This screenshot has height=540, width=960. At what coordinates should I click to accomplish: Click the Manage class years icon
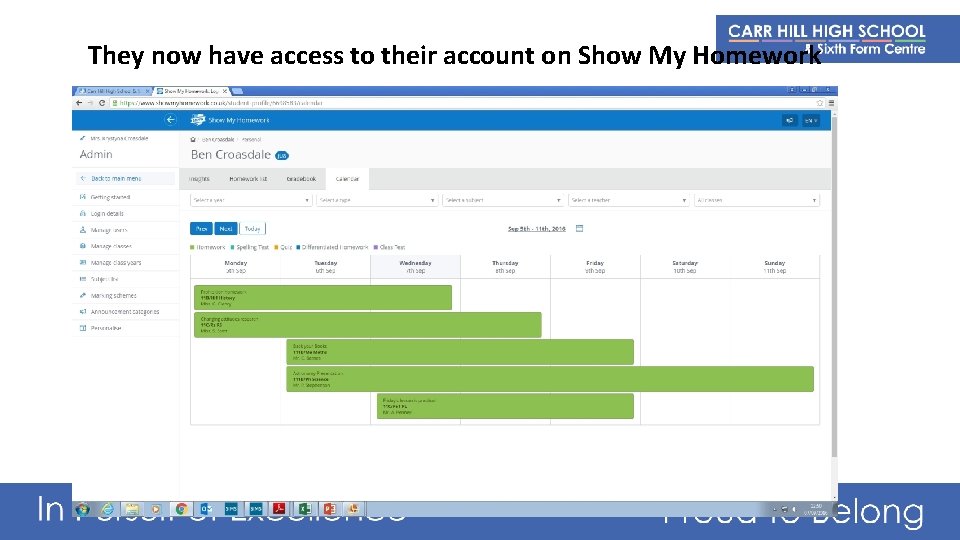pyautogui.click(x=83, y=263)
